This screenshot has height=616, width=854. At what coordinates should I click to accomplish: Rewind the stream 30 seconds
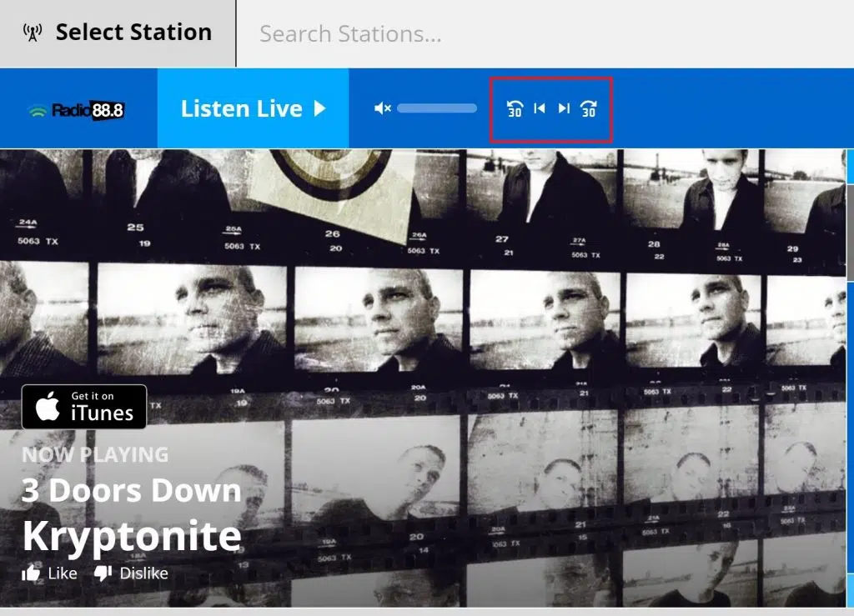(515, 108)
